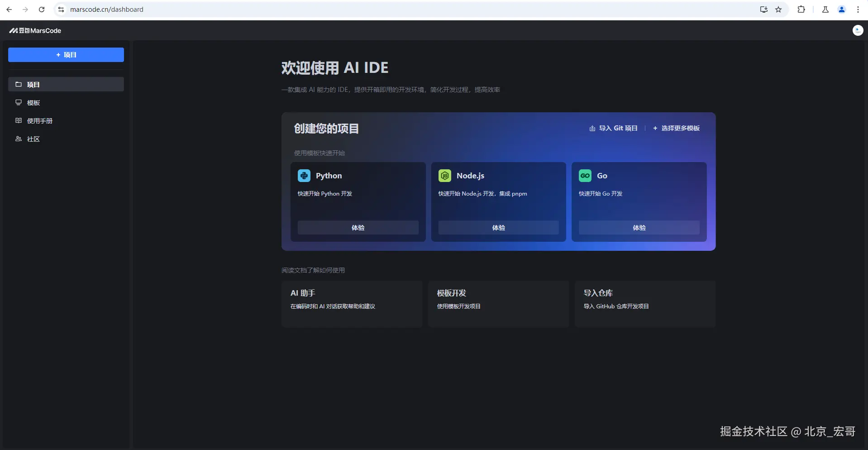Click 体验 on the Python card
This screenshot has width=868, height=450.
[358, 228]
